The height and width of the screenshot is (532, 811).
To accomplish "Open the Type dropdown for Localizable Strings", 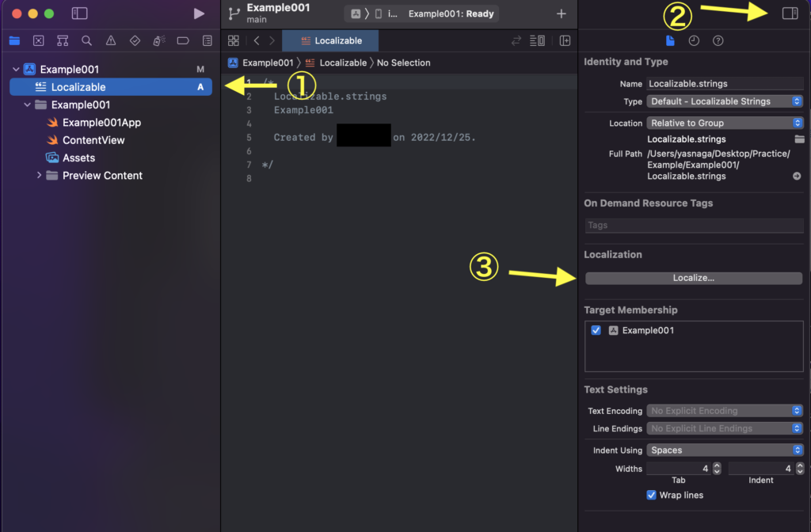I will click(725, 101).
